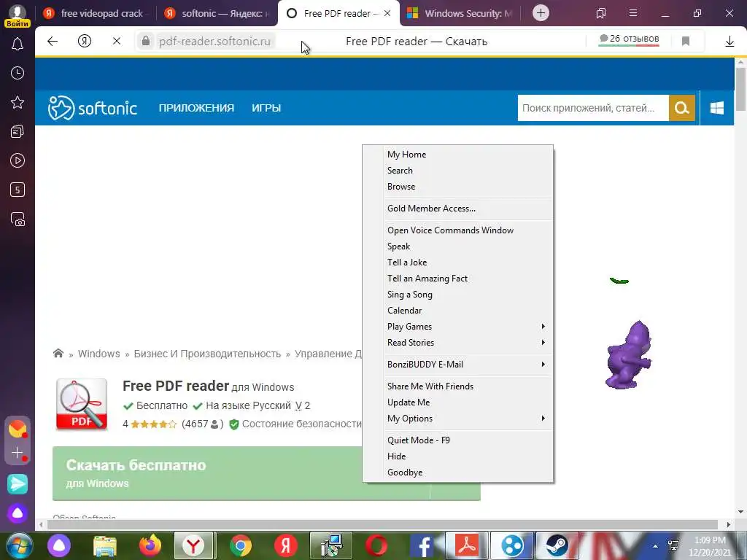The height and width of the screenshot is (560, 747).
Task: Launch Alice assistant in sidebar
Action: pyautogui.click(x=18, y=513)
